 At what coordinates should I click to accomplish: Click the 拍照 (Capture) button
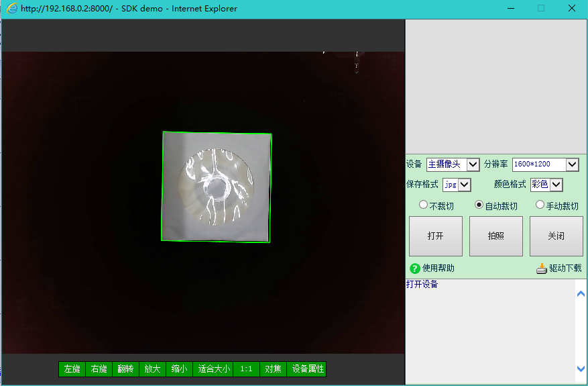pyautogui.click(x=496, y=236)
